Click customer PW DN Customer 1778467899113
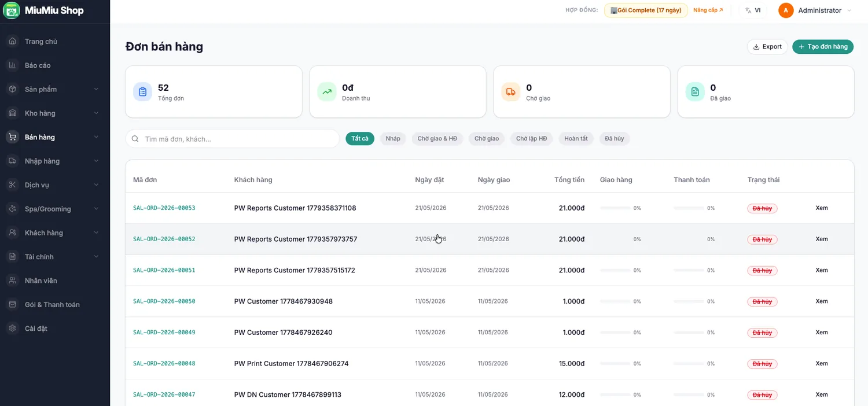 288,395
